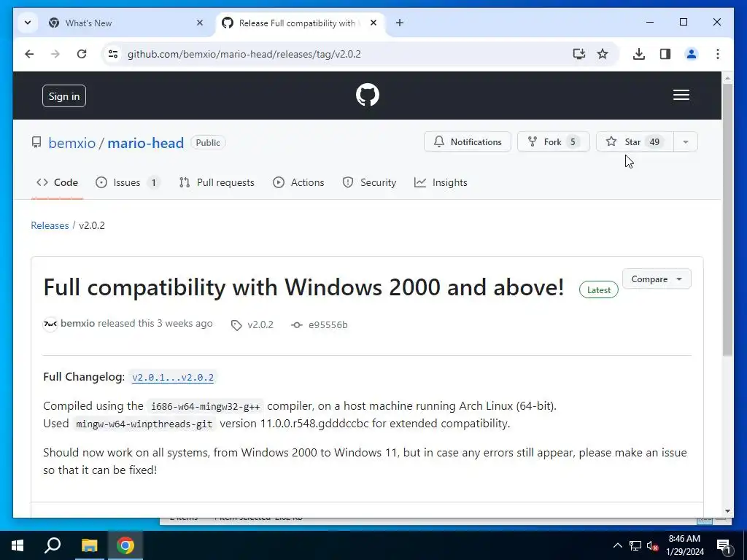Viewport: 747px width, 560px height.
Task: Click the Sign in button
Action: pos(64,96)
